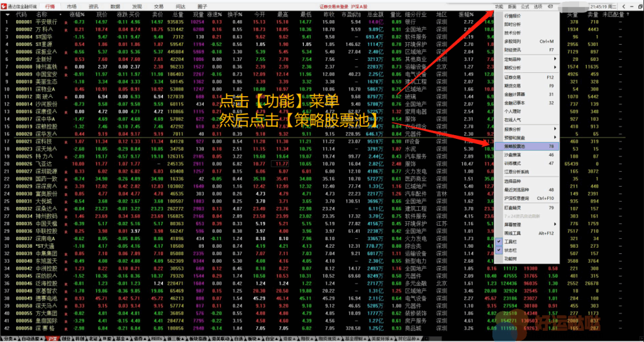Screen dimensions: 644x342
Task: Select 行情报价 in the 功能 menu
Action: click(528, 16)
